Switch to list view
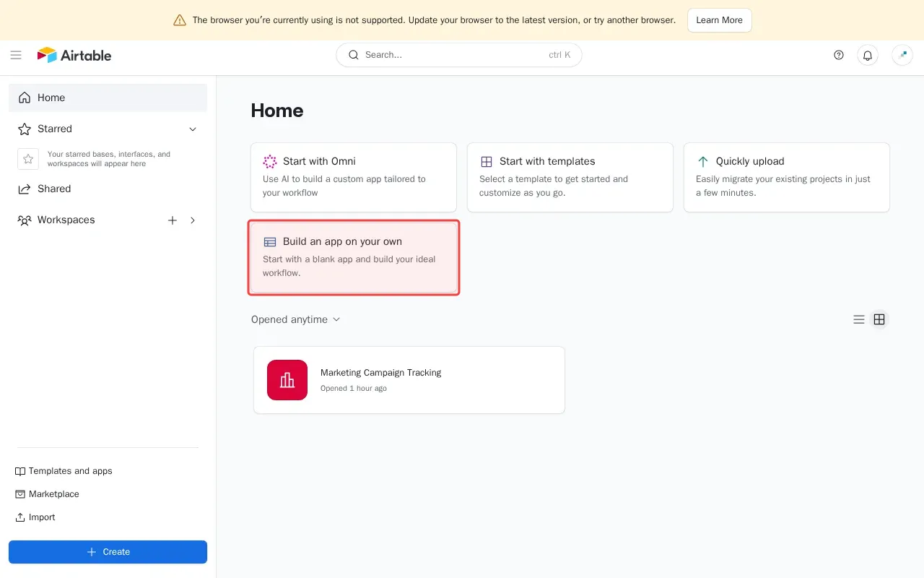 coord(859,319)
